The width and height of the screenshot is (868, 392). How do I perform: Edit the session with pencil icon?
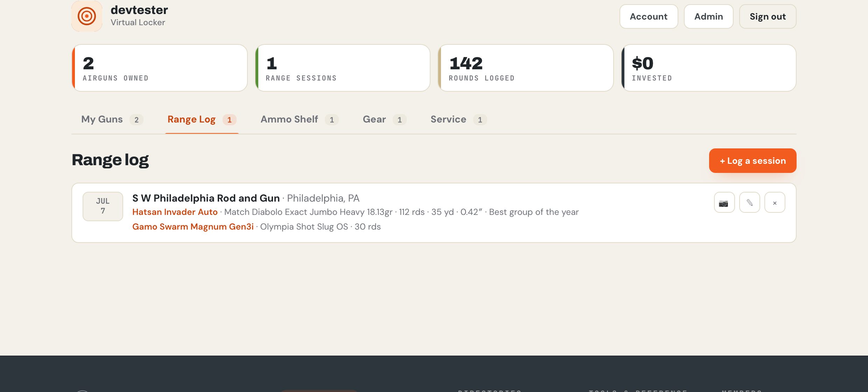(x=749, y=203)
